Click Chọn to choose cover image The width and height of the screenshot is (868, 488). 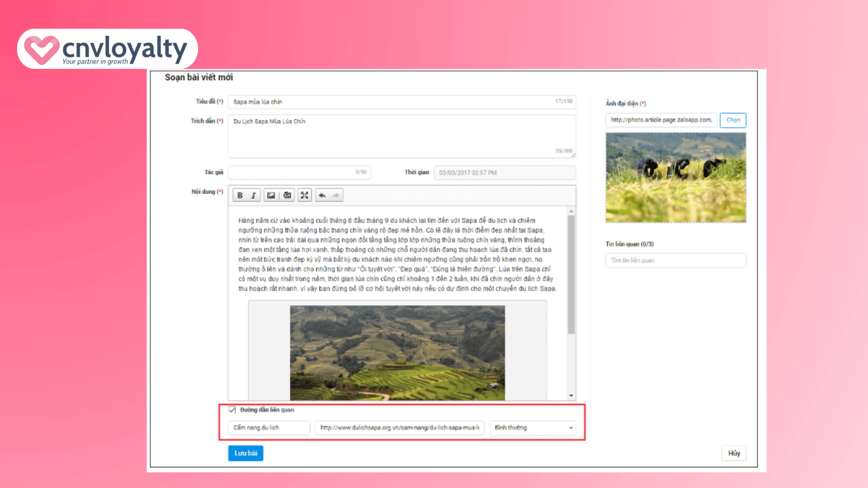coord(733,120)
